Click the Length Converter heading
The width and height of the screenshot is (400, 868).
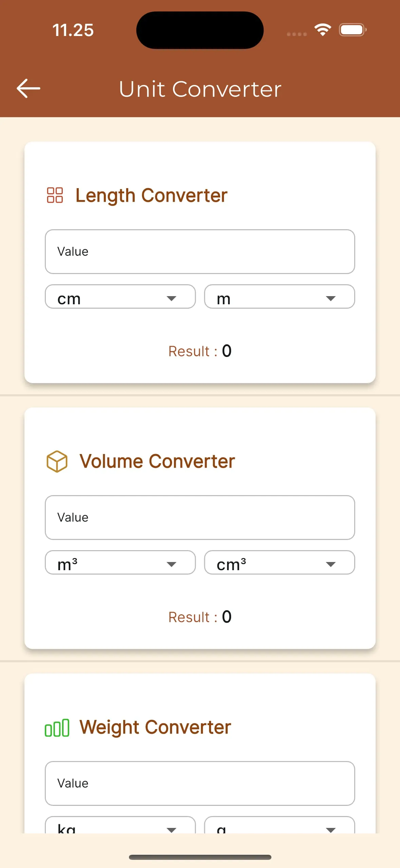(x=151, y=195)
